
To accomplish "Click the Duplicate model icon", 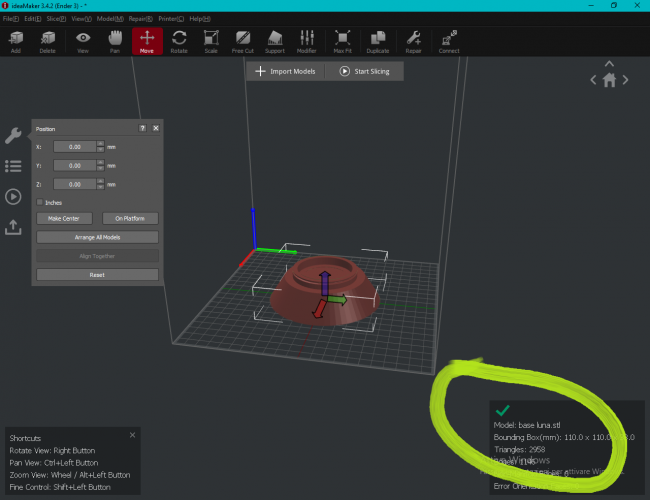I will click(377, 40).
